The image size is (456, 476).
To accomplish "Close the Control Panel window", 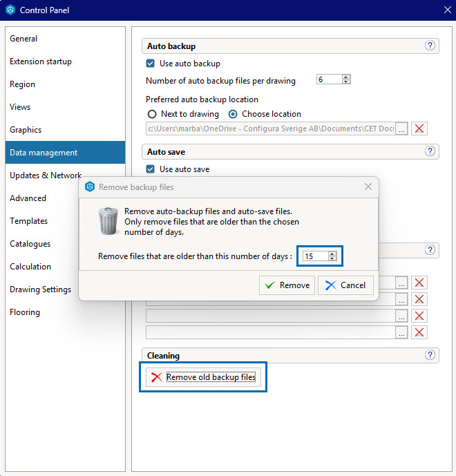I will [447, 10].
